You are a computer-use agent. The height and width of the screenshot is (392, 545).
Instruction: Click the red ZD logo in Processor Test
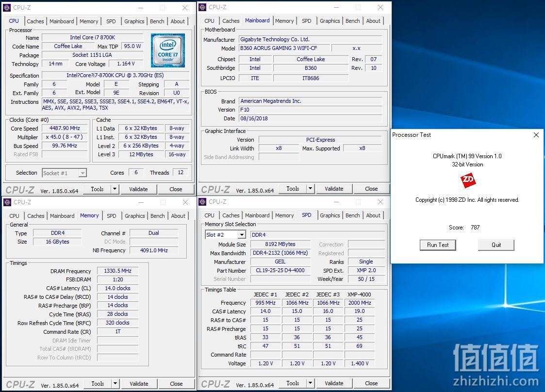(x=467, y=180)
